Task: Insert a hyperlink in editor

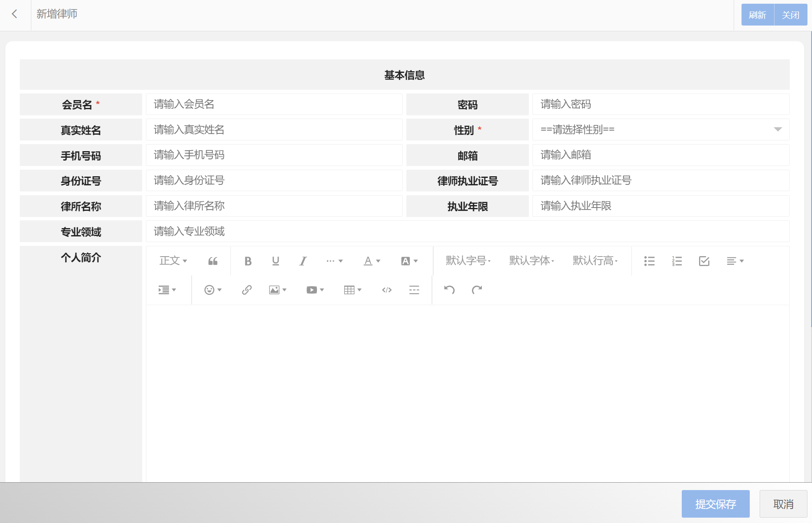Action: [246, 290]
